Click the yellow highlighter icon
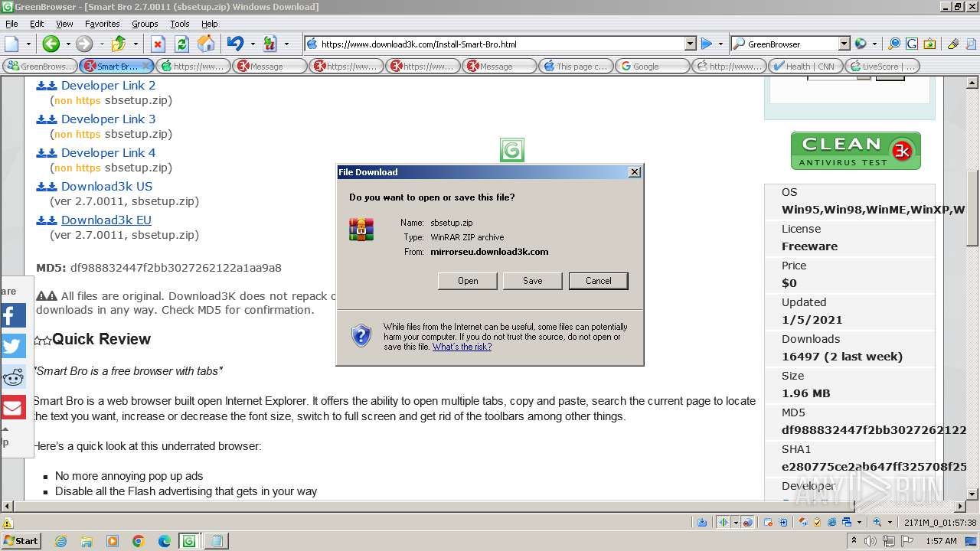The width and height of the screenshot is (980, 551). point(953,44)
